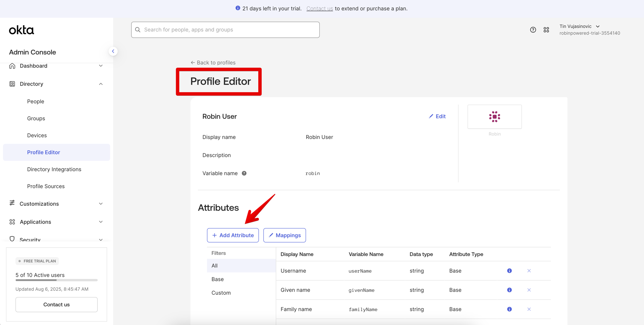Open the Mappings button

tap(284, 235)
